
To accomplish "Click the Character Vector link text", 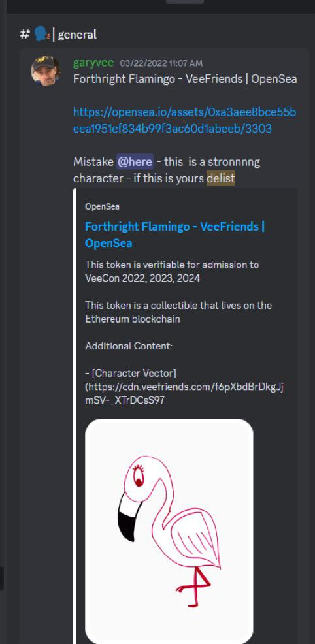I will coord(131,374).
